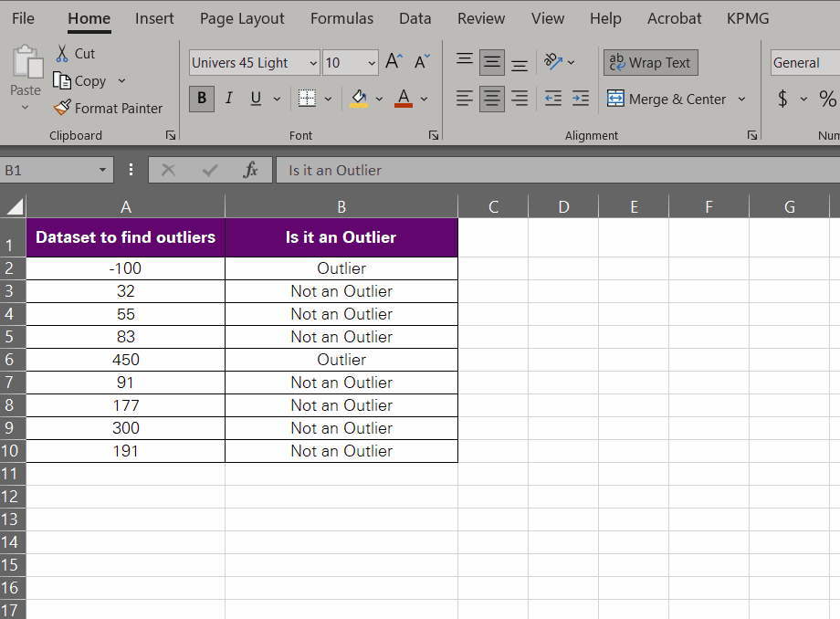
Task: Increase font size with Grow Font icon
Action: pos(393,60)
